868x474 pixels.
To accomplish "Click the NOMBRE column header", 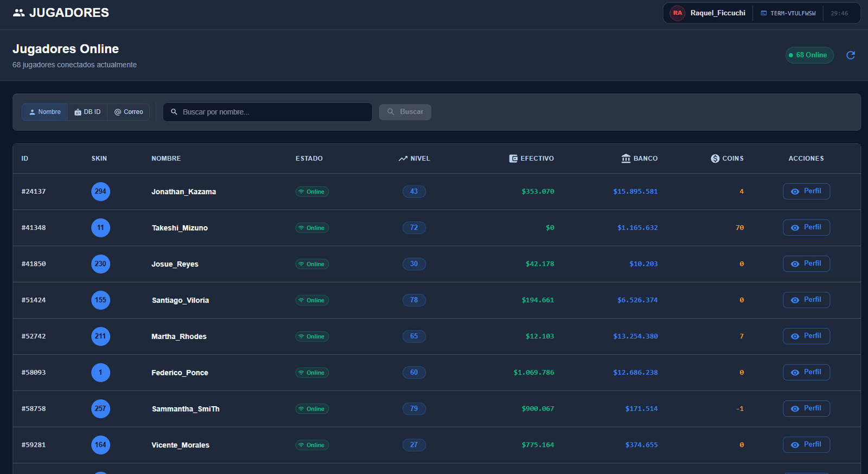I will point(166,158).
